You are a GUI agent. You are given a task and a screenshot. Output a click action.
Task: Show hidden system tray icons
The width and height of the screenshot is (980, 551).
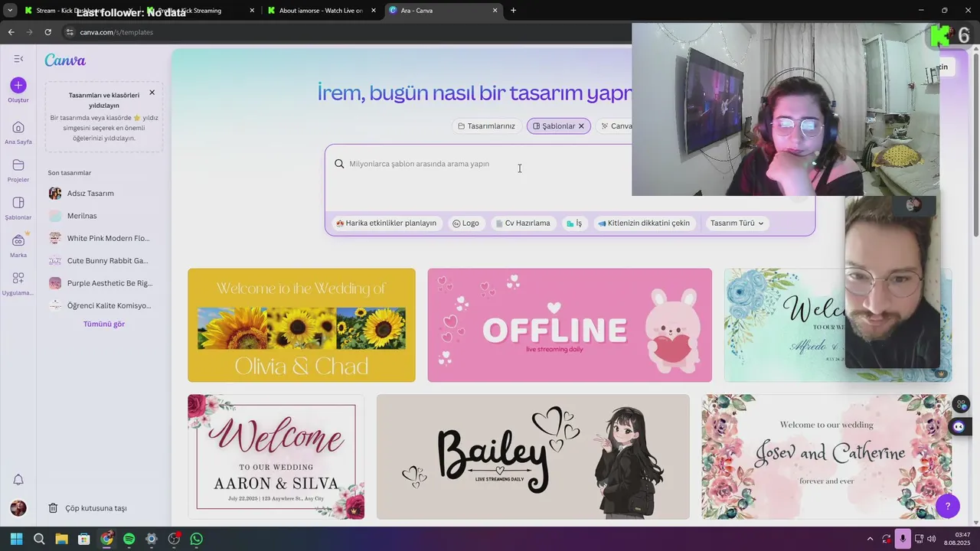[x=870, y=539]
